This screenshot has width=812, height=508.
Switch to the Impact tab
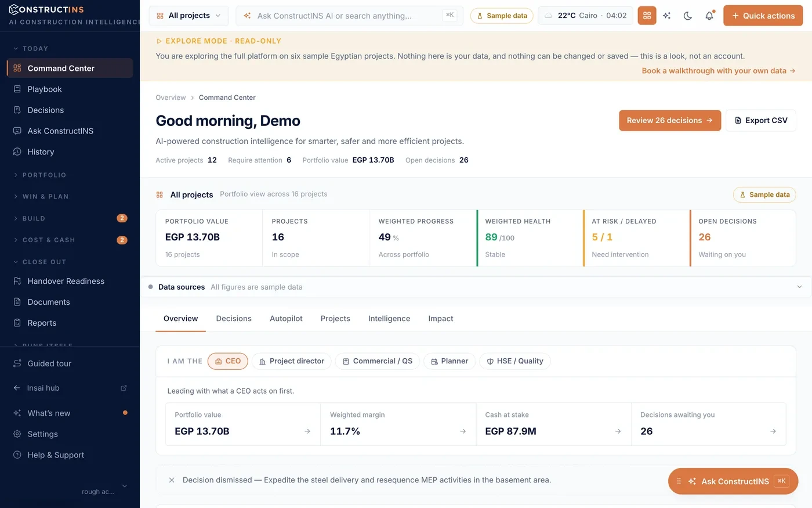click(x=441, y=319)
